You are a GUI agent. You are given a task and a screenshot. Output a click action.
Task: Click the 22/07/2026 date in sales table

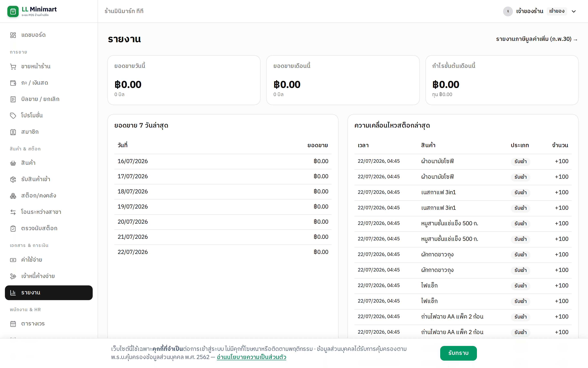133,252
